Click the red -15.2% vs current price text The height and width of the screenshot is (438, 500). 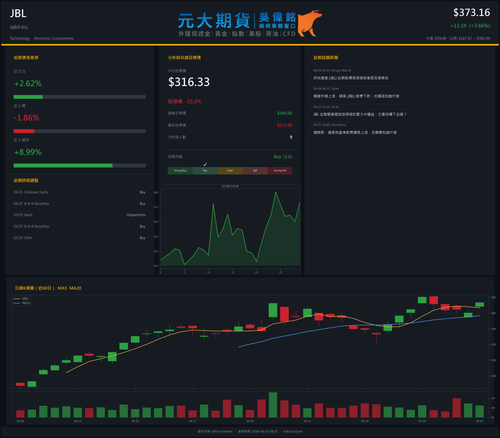click(185, 101)
